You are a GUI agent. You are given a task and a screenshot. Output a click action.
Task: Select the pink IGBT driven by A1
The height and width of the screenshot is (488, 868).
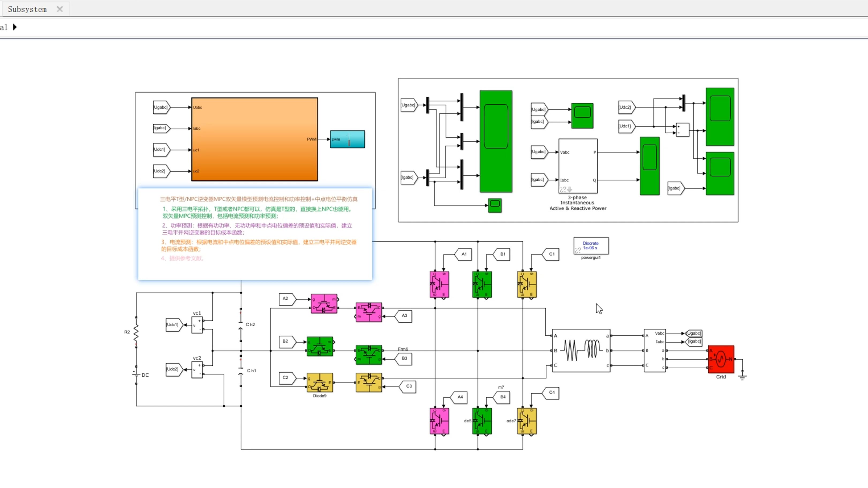pyautogui.click(x=439, y=285)
